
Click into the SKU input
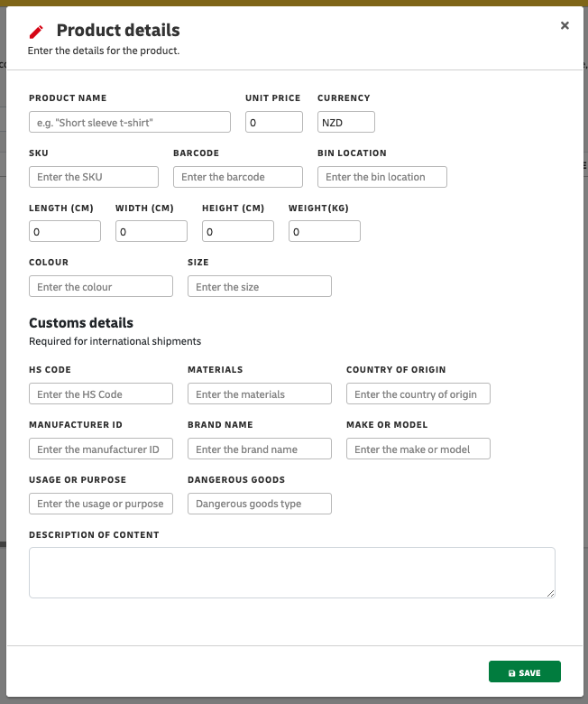(x=94, y=177)
